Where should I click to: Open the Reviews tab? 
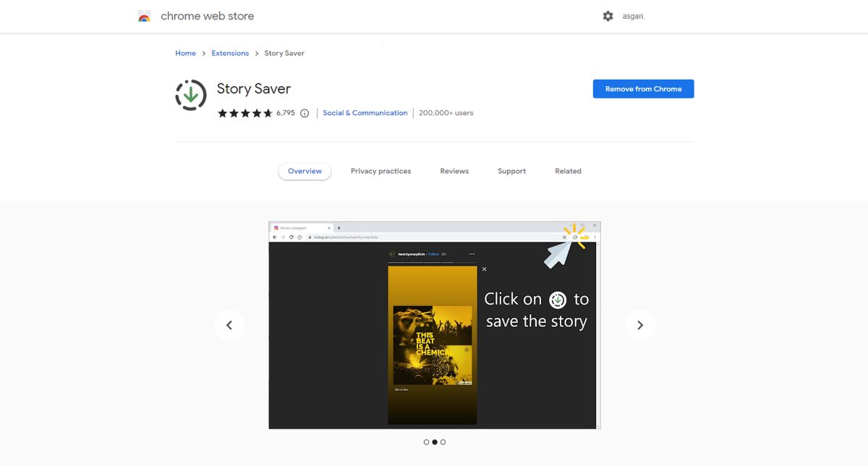tap(454, 171)
